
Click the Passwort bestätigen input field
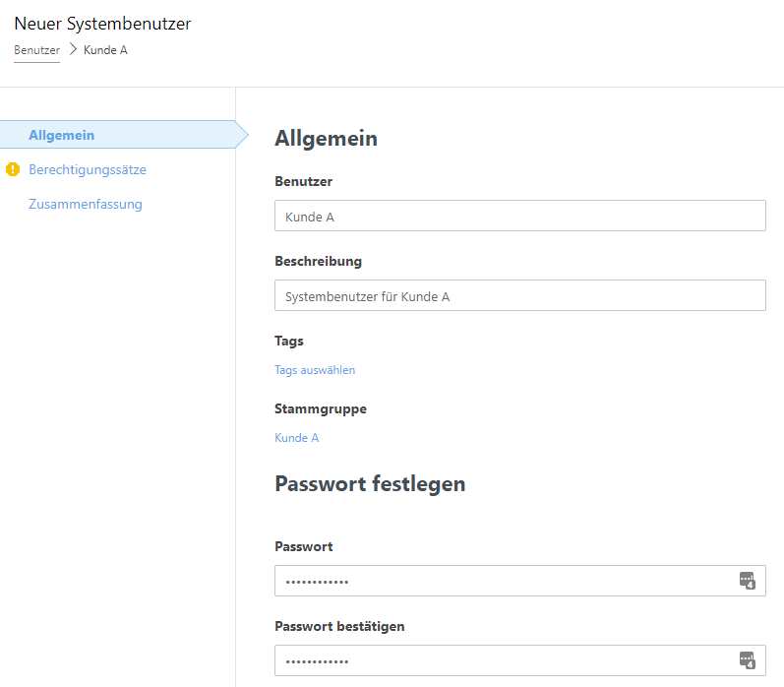502,660
